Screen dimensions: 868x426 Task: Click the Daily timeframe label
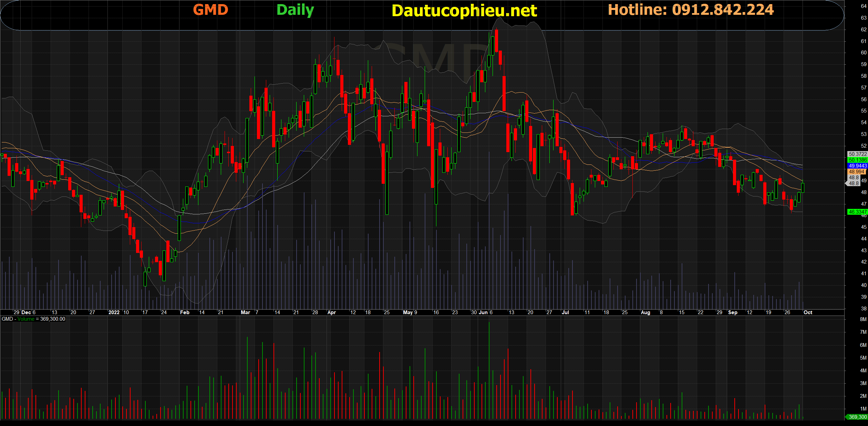click(295, 10)
